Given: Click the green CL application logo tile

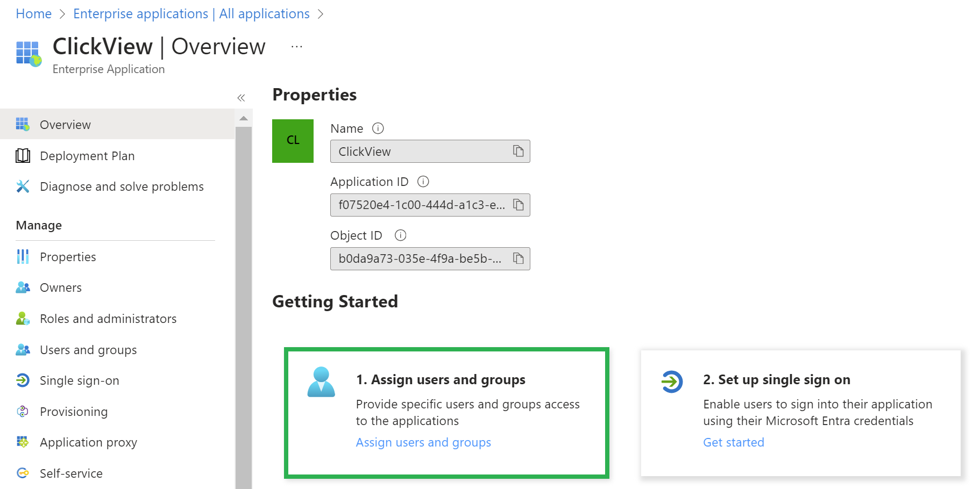Looking at the screenshot, I should click(293, 141).
